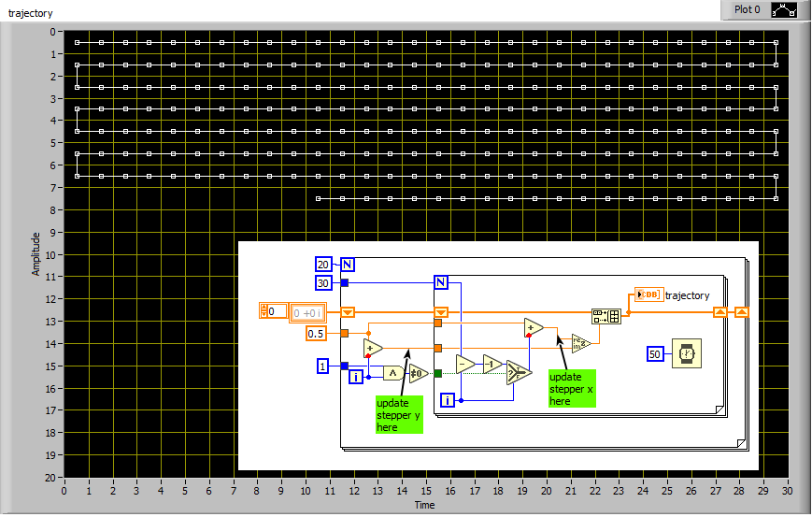
Task: Select the Build Array node
Action: [606, 316]
